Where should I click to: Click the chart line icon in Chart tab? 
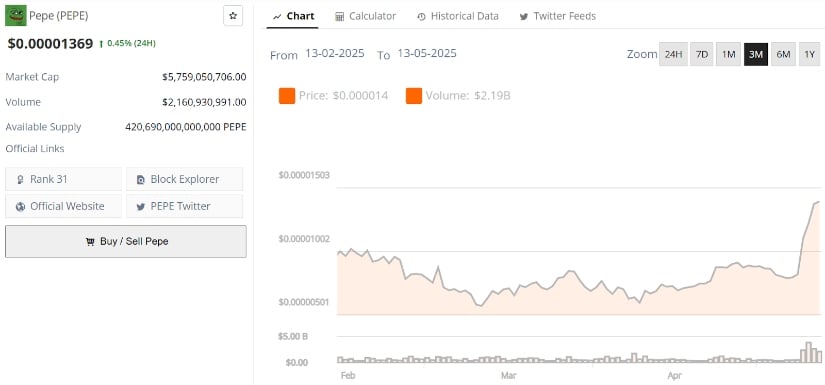(x=277, y=17)
